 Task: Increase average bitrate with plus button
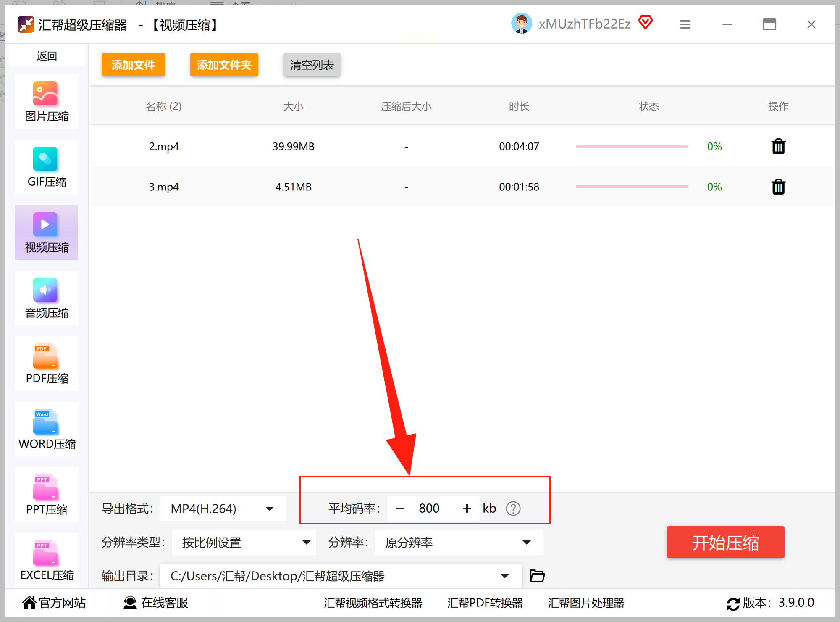467,509
